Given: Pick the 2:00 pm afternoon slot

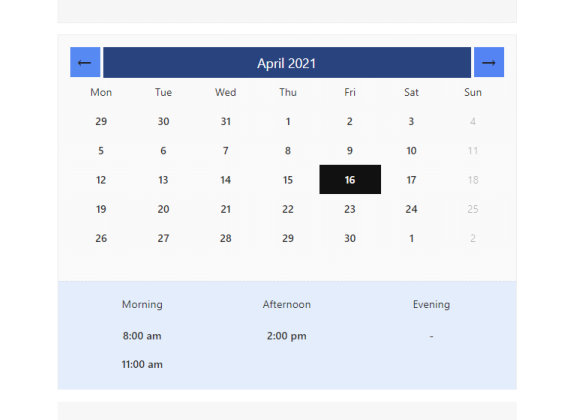Looking at the screenshot, I should pyautogui.click(x=287, y=336).
